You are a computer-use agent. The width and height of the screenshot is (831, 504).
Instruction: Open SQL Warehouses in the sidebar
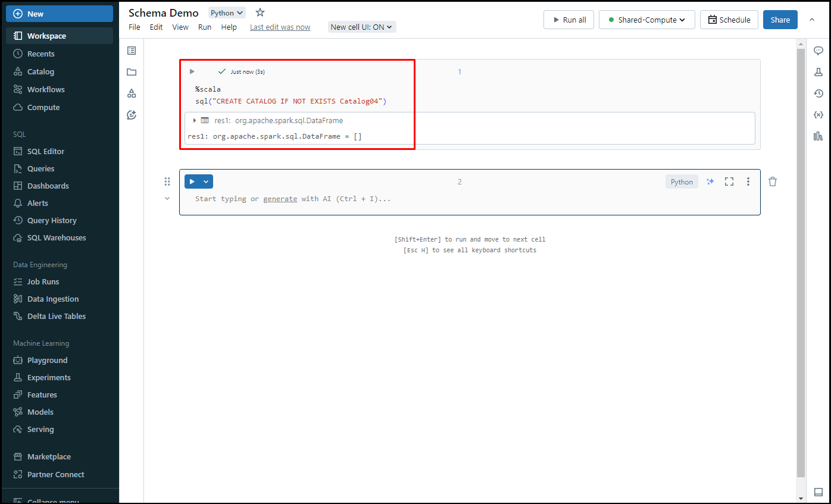click(x=60, y=237)
